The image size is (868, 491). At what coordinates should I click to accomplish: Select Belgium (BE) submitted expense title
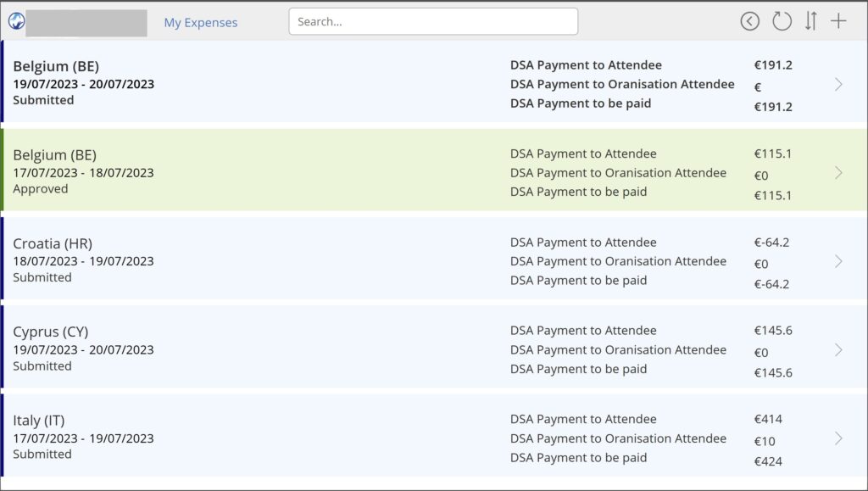tap(56, 66)
